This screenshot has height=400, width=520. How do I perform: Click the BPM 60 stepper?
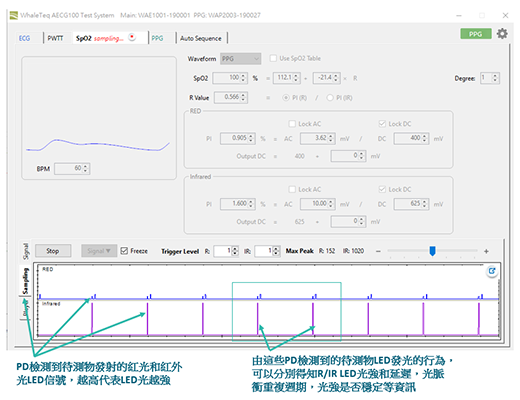click(85, 168)
